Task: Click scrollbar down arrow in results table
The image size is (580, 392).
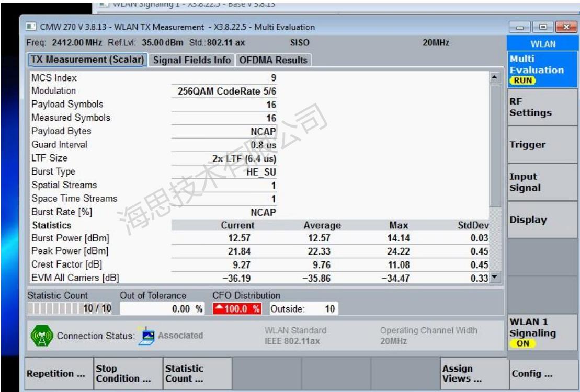Action: click(x=495, y=278)
